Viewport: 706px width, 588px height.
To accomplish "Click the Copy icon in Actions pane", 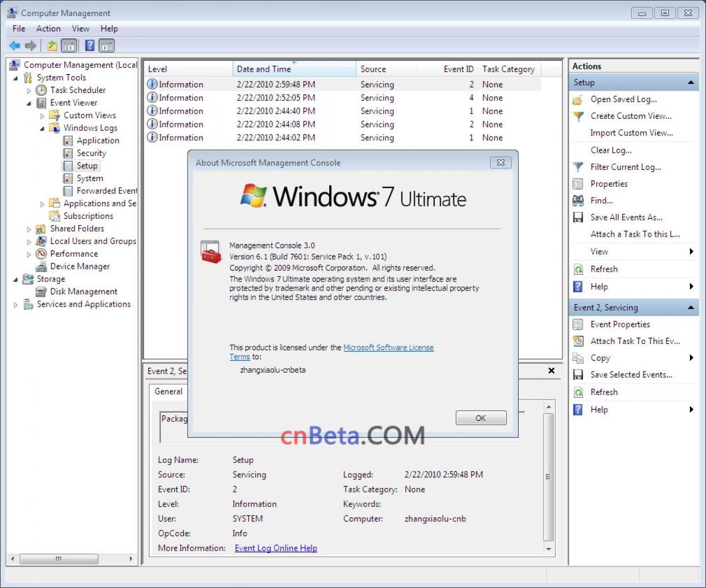I will 578,358.
